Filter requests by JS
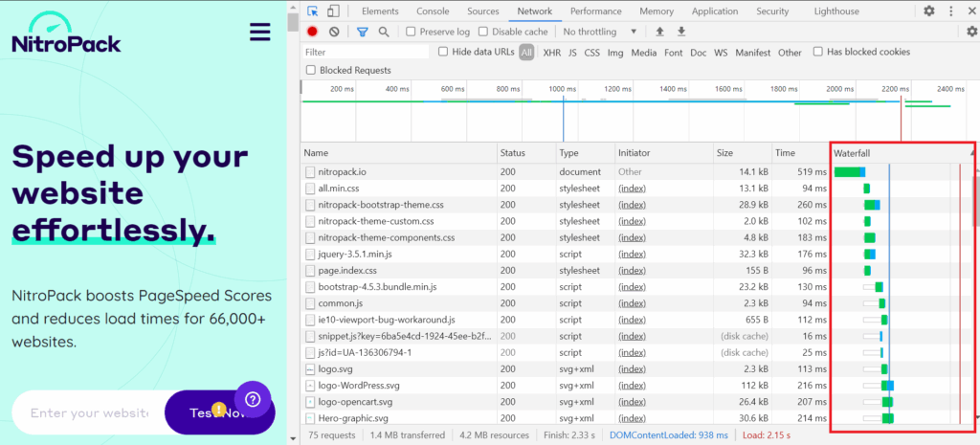This screenshot has width=980, height=445. pos(572,53)
